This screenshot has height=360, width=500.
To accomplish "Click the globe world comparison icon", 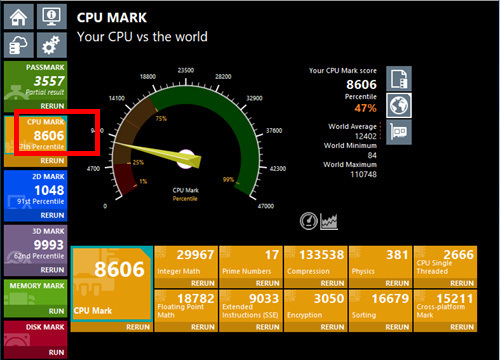I will 399,106.
